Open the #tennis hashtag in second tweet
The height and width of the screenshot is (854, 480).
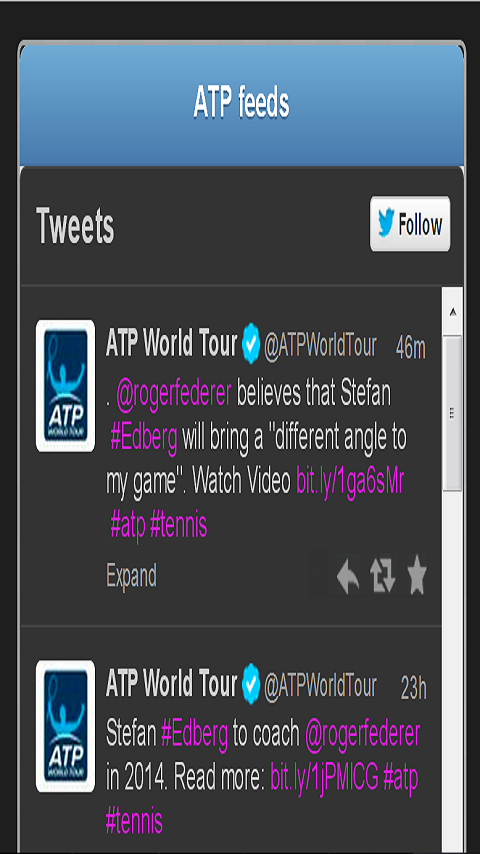coord(134,821)
